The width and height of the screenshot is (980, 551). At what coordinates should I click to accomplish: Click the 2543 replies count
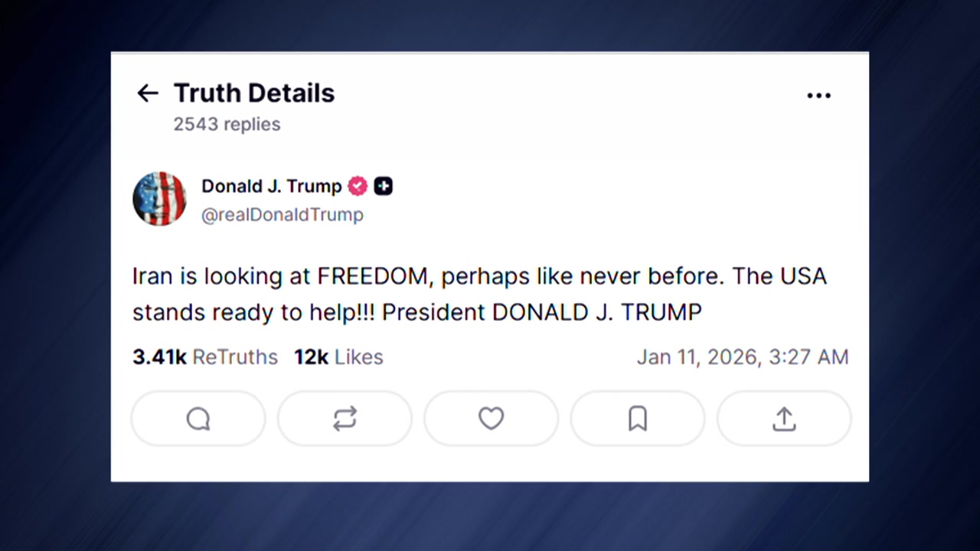227,124
